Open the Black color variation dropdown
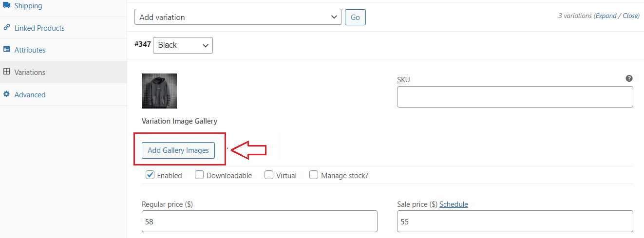This screenshot has height=238, width=644. click(183, 45)
